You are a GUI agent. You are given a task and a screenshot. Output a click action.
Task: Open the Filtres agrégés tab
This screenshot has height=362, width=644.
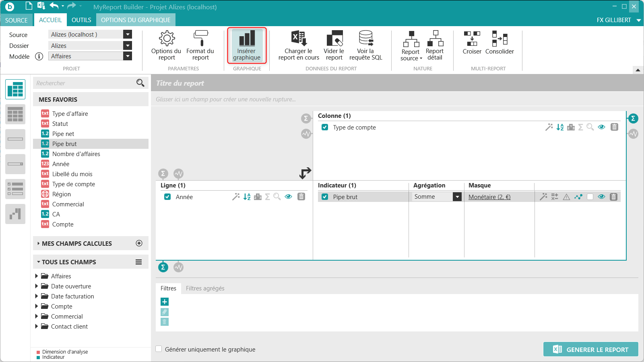coord(205,288)
